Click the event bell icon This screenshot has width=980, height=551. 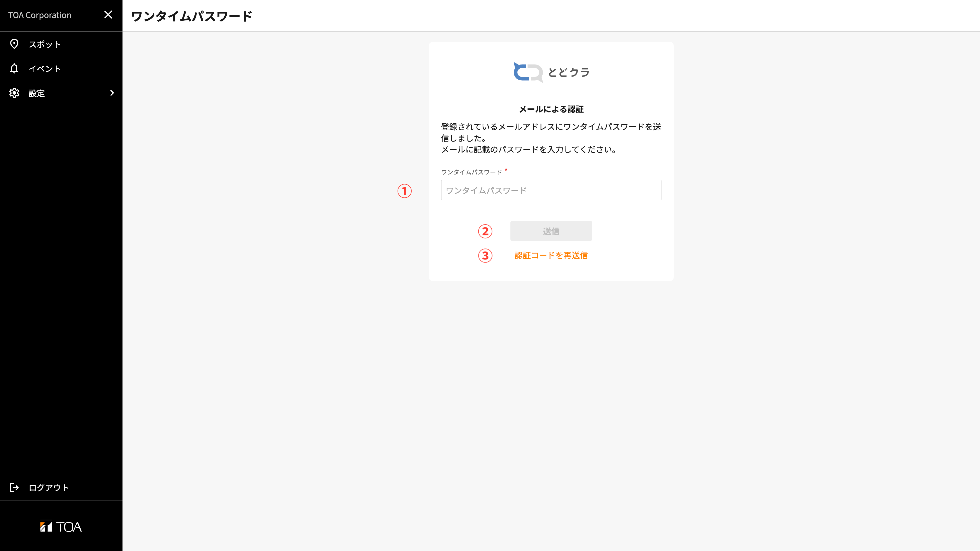14,68
